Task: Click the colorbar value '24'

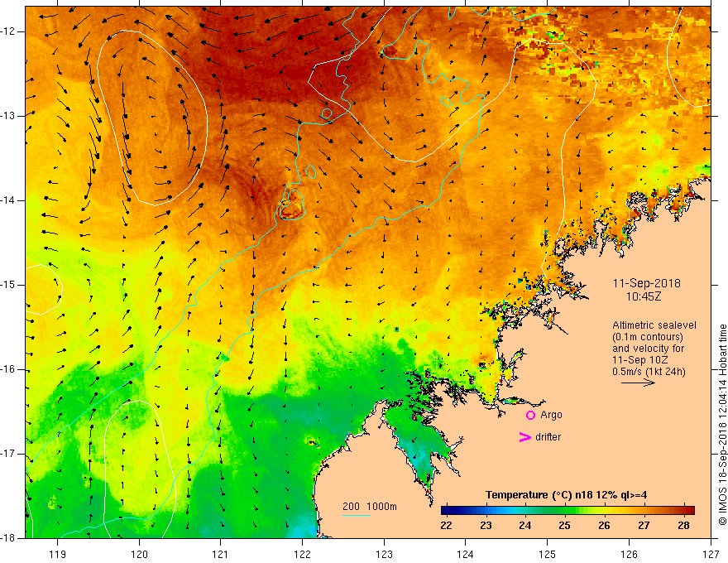Action: click(525, 526)
